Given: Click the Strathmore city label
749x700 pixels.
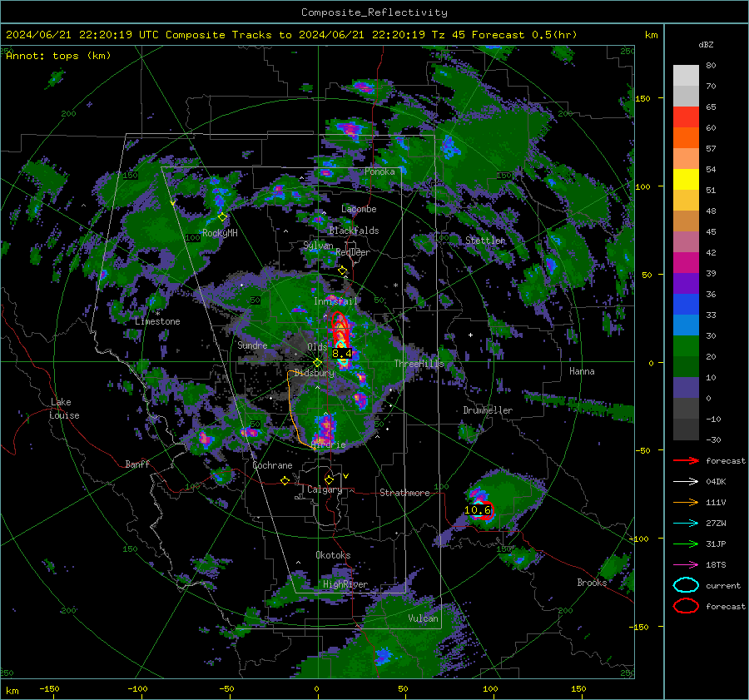Looking at the screenshot, I should coord(404,493).
